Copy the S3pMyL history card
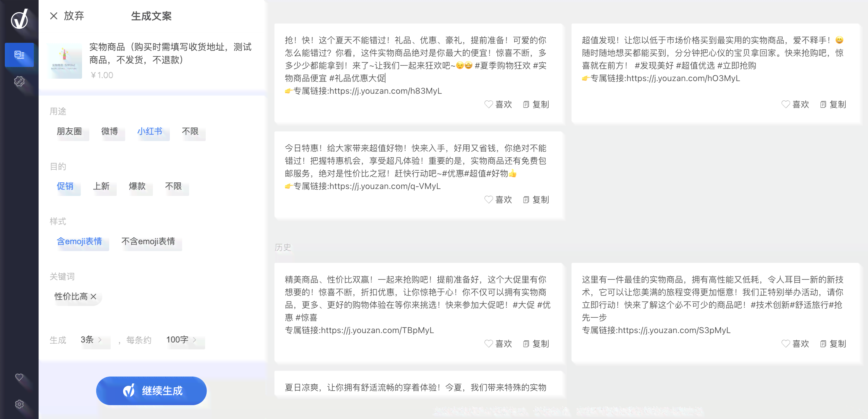 tap(833, 344)
